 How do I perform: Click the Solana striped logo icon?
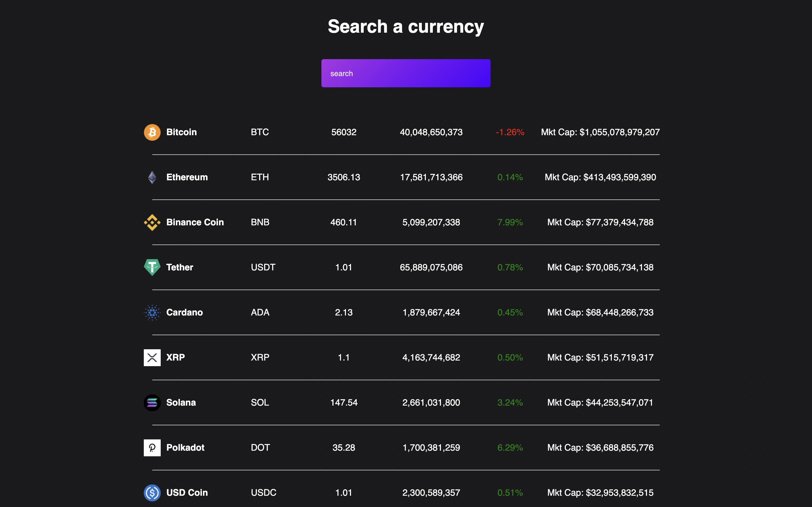pos(152,403)
